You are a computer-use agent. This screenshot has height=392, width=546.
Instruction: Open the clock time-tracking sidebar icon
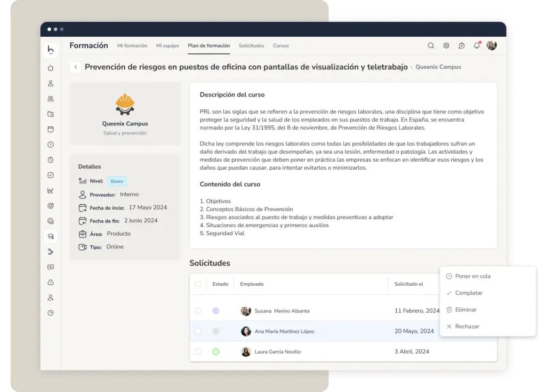coord(51,145)
